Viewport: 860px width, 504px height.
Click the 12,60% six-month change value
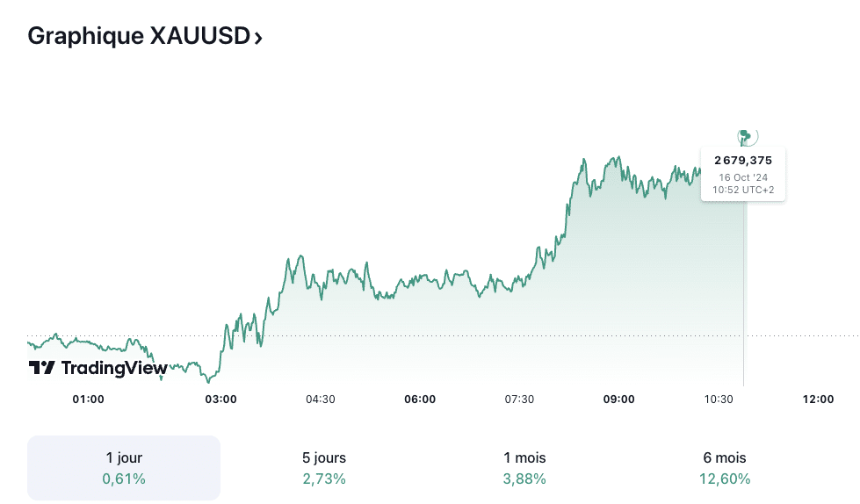[x=724, y=479]
